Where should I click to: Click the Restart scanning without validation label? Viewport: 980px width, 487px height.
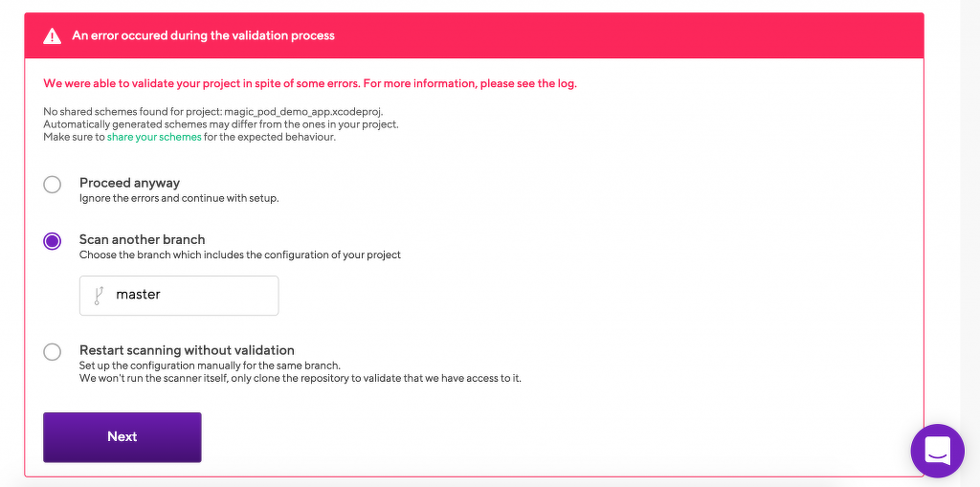(x=187, y=350)
